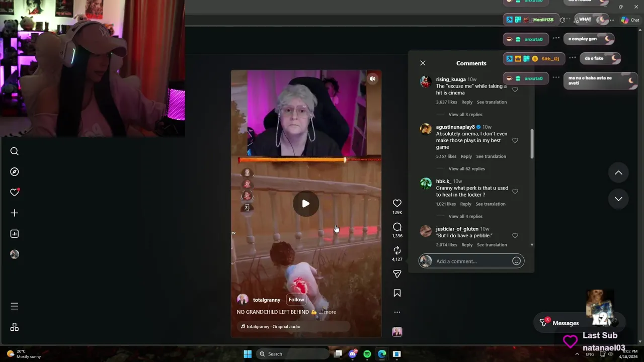
Task: Open rising_kuuga's profile from username
Action: pyautogui.click(x=451, y=79)
